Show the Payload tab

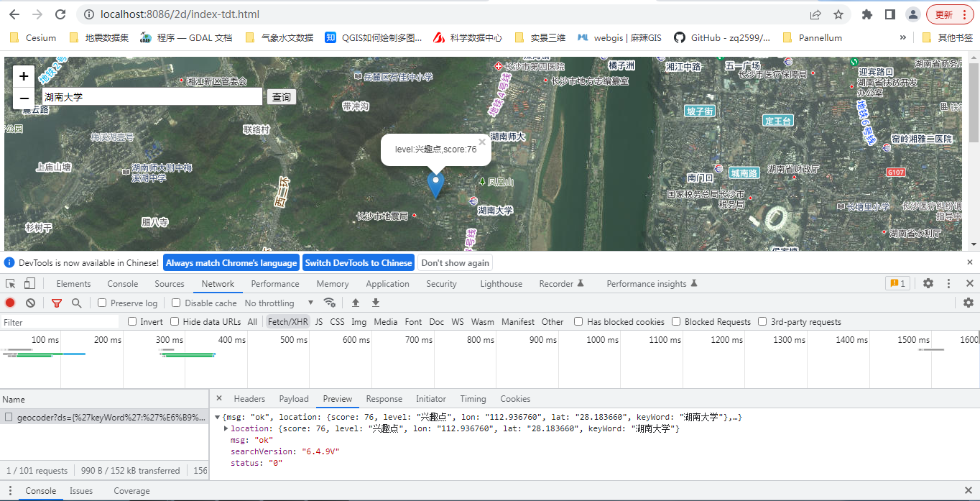click(294, 398)
